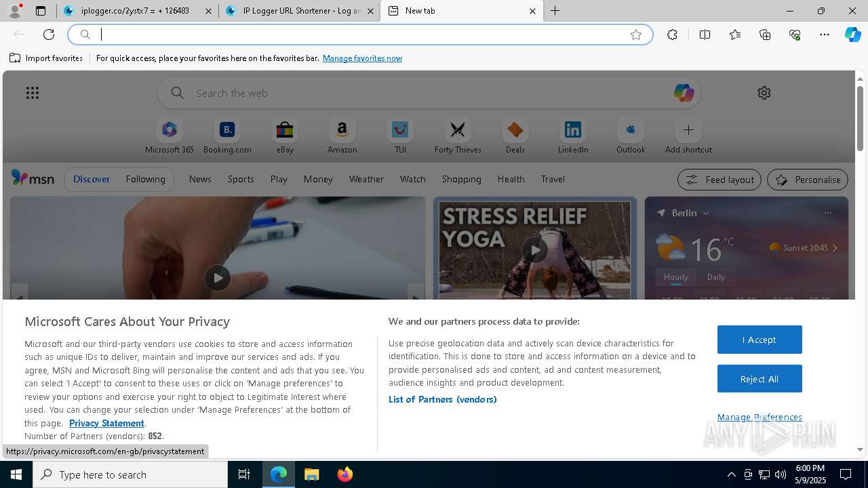868x488 pixels.
Task: Click Import favorites button
Action: pyautogui.click(x=46, y=58)
